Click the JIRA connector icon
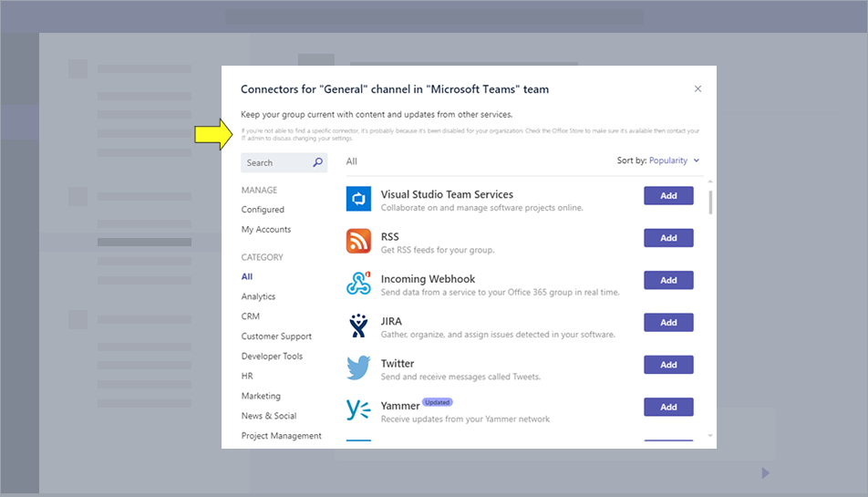 tap(358, 326)
